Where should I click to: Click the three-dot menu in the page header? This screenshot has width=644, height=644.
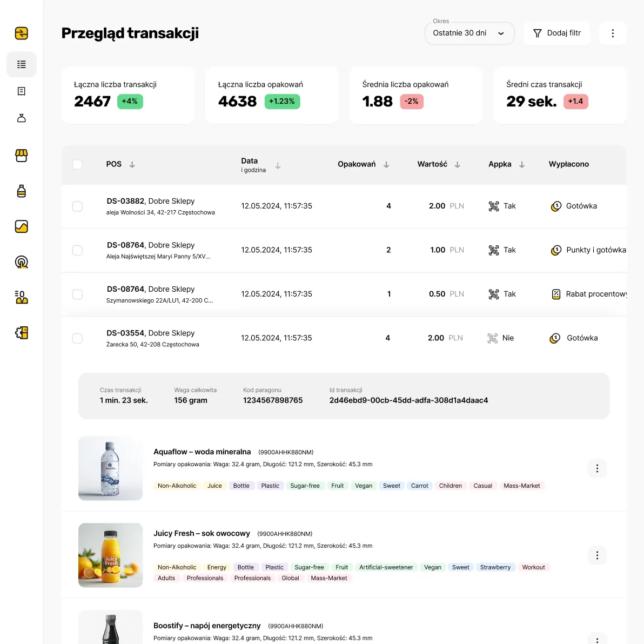coord(612,33)
